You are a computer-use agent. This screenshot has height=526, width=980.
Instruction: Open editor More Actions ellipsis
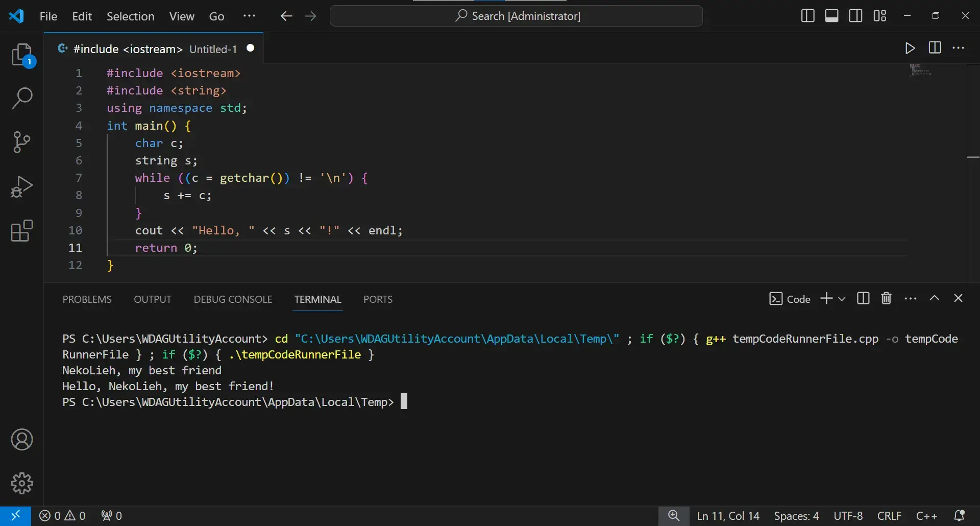click(x=959, y=48)
